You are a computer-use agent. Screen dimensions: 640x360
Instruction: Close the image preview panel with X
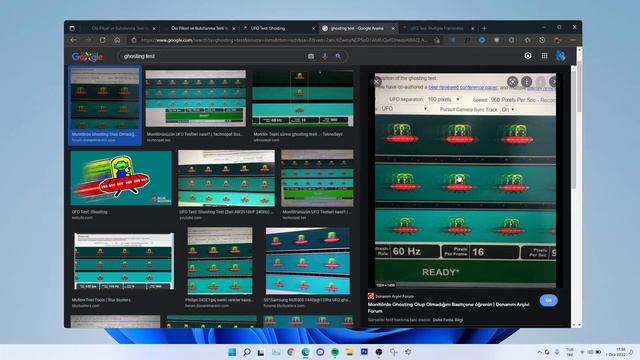[x=377, y=82]
